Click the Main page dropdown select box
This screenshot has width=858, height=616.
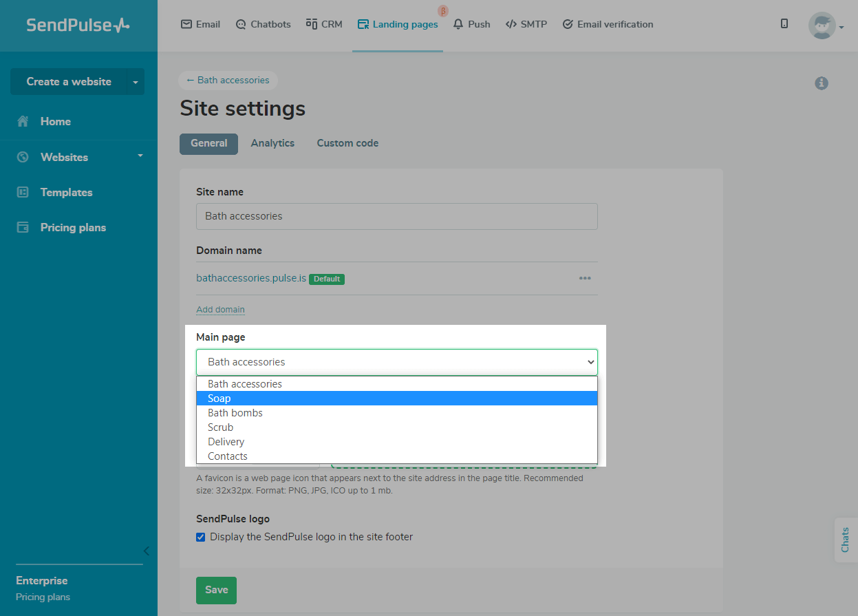click(x=397, y=362)
